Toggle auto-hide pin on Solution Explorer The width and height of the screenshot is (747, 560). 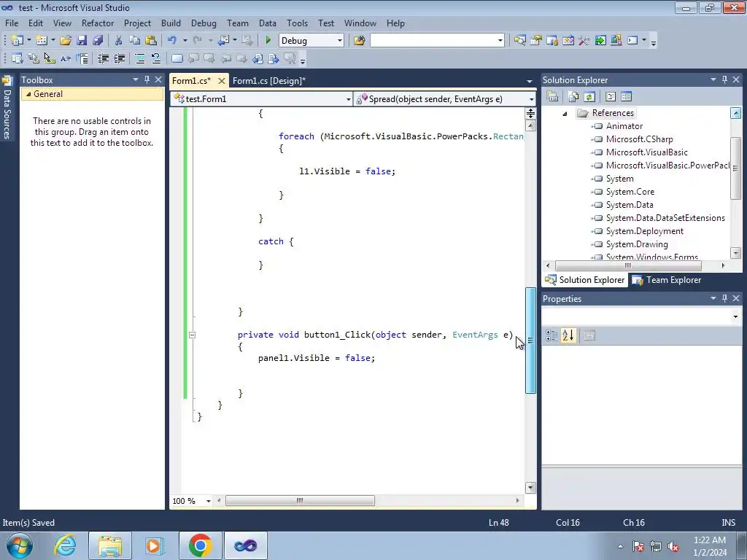(724, 79)
